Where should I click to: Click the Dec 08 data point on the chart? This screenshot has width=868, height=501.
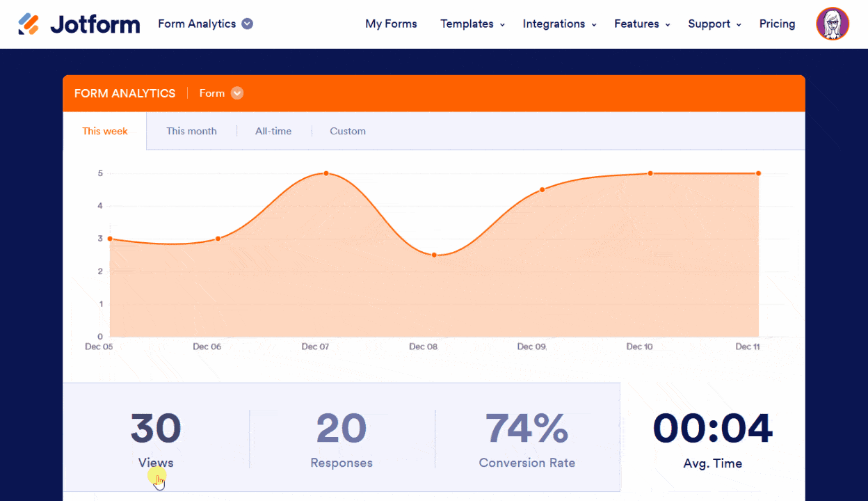coord(434,255)
